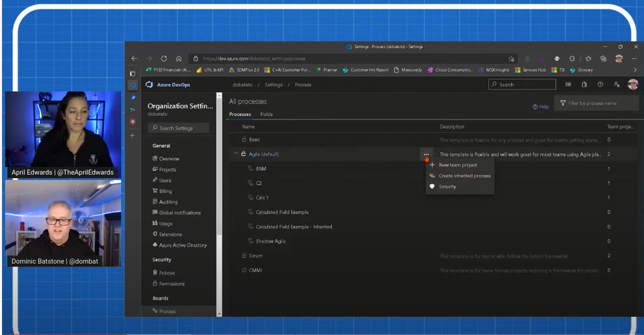Open the Scrum process
Viewport: 644px width, 335px height.
pyautogui.click(x=255, y=256)
